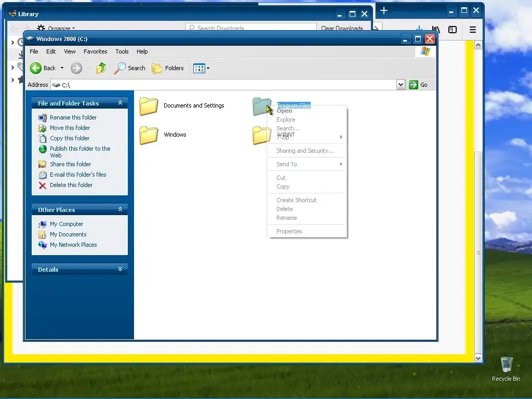Expand the Send To submenu arrow
532x399 pixels.
point(341,164)
